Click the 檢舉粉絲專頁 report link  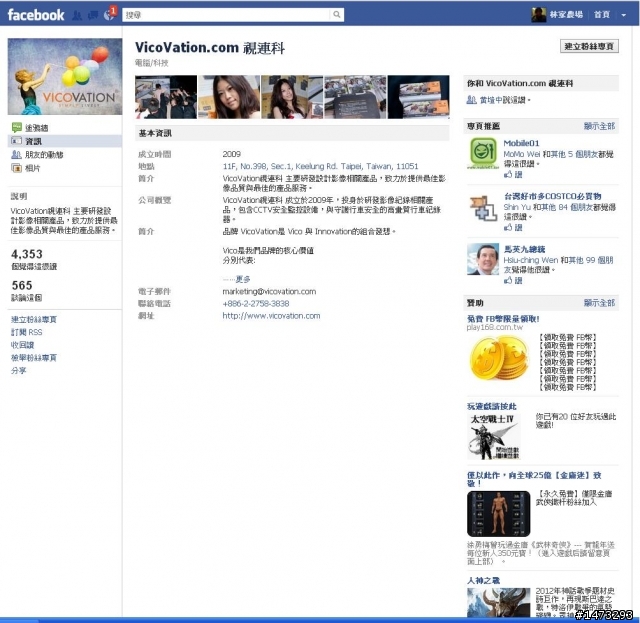[x=34, y=358]
